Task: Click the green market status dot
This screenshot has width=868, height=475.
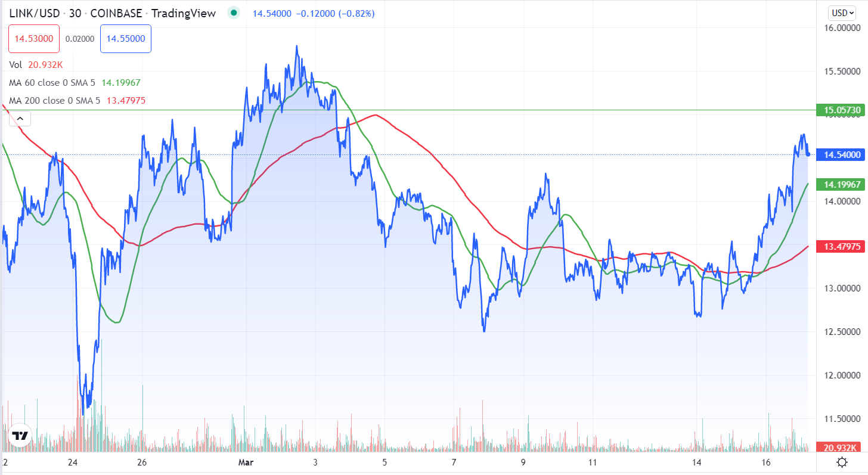Action: coord(234,13)
